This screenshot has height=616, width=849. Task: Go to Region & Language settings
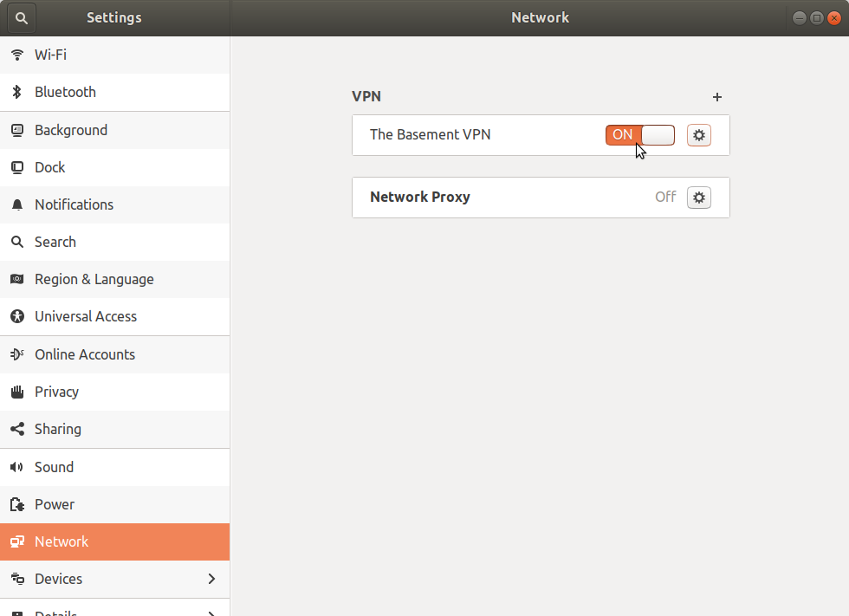(114, 279)
